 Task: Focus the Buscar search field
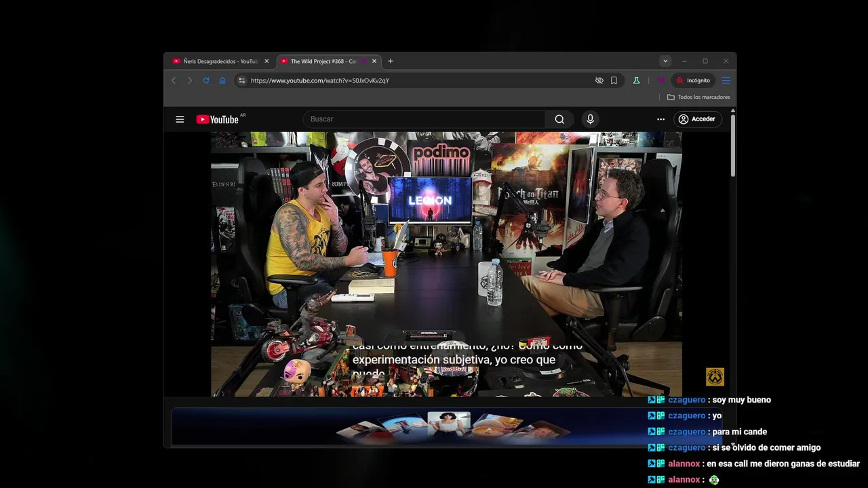tap(424, 119)
